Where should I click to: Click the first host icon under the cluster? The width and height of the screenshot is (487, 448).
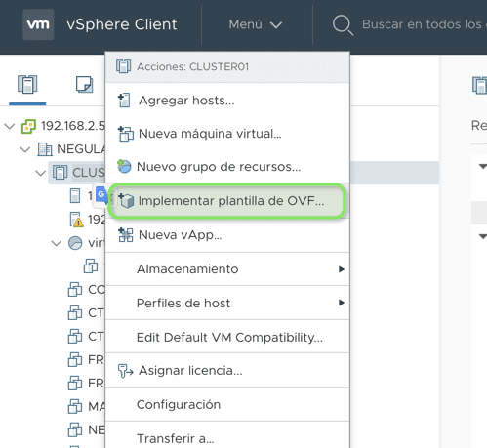coord(75,196)
